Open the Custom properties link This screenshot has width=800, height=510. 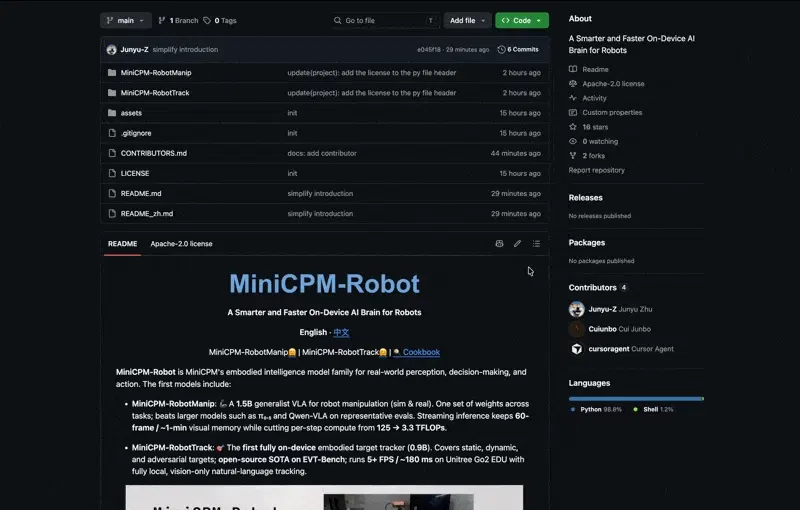click(612, 112)
